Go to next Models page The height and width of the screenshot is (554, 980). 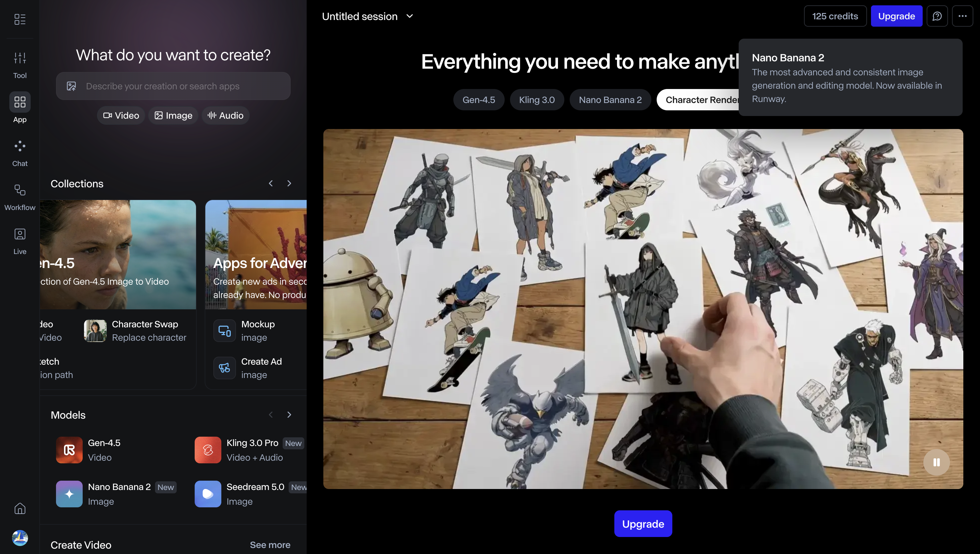click(289, 415)
